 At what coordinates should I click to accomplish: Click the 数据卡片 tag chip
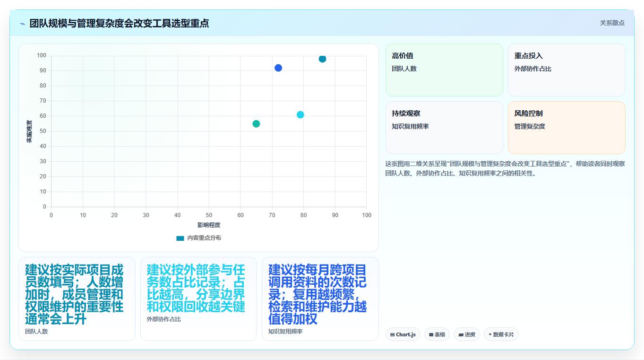click(501, 334)
